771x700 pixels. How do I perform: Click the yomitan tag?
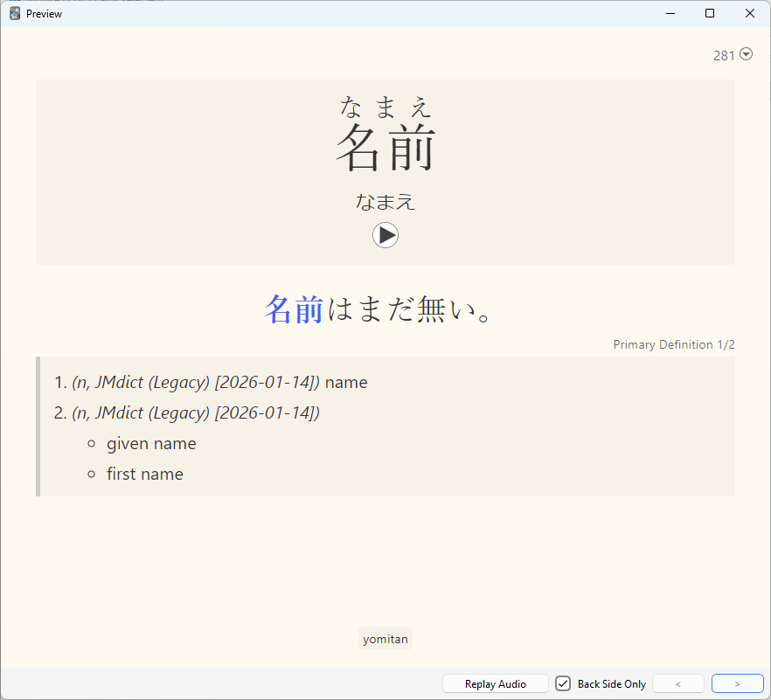[x=385, y=639]
